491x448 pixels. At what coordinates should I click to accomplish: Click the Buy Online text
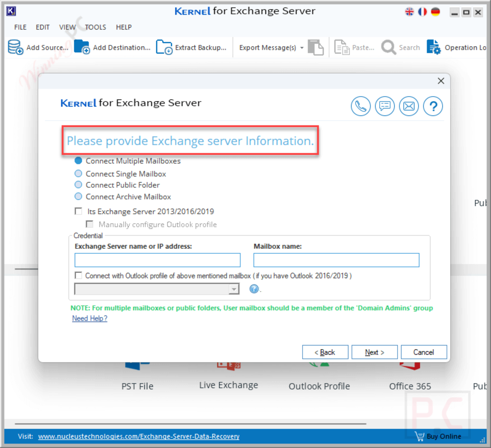[444, 436]
